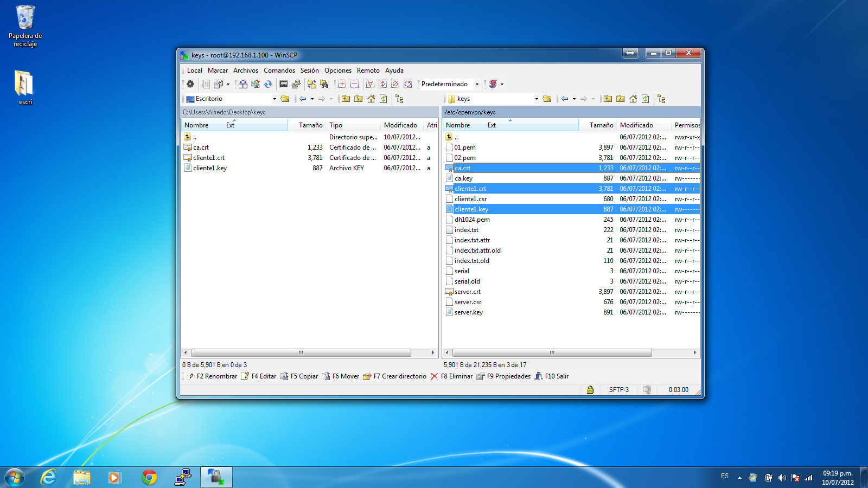Viewport: 868px width, 488px height.
Task: Click F5 Copiar button
Action: point(299,376)
